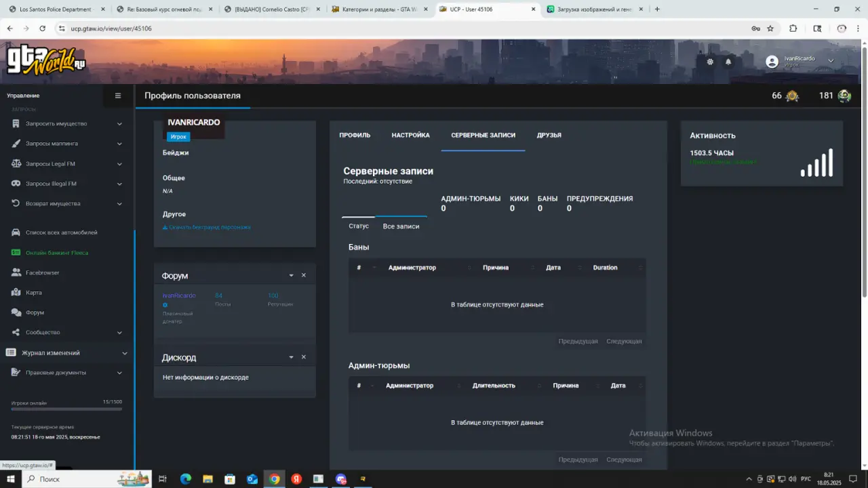Open Microsoft Edge from the taskbar
This screenshot has width=868, height=488.
pos(186,479)
